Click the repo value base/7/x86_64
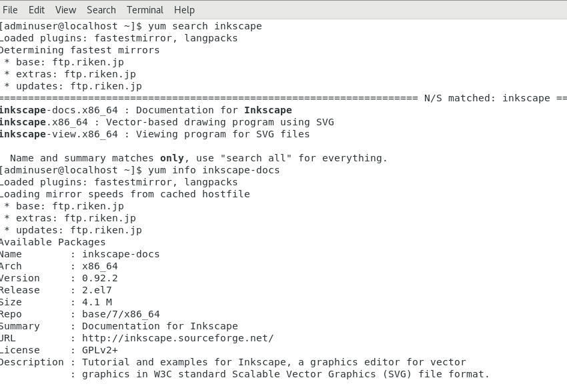The image size is (567, 392). 121,314
